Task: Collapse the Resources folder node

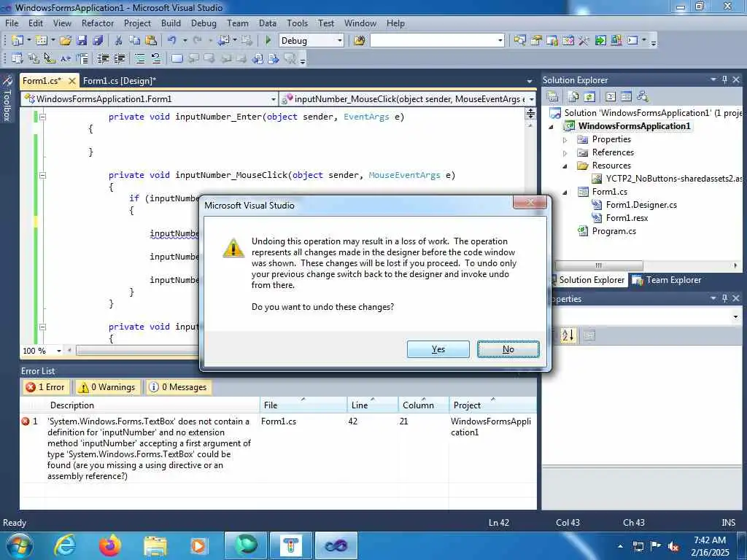Action: [x=565, y=166]
